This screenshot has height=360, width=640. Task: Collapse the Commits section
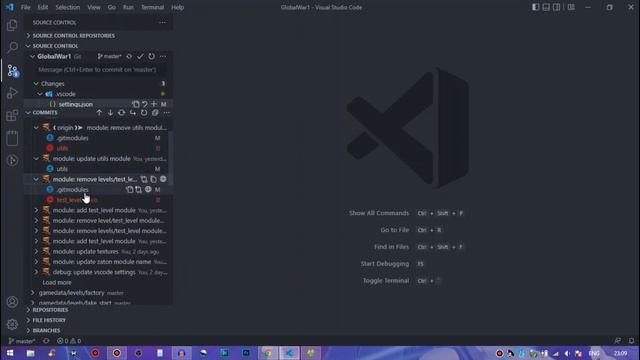28,113
